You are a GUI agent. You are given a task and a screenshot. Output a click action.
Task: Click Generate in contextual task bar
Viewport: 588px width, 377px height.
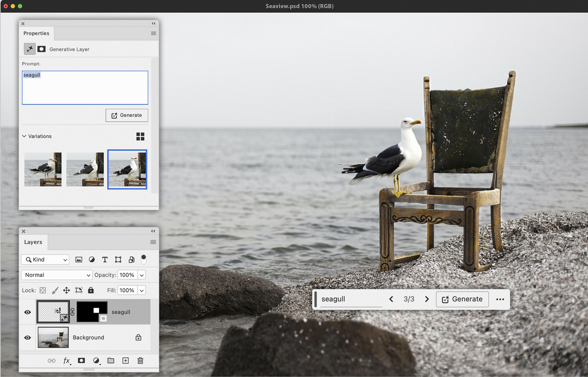(462, 299)
